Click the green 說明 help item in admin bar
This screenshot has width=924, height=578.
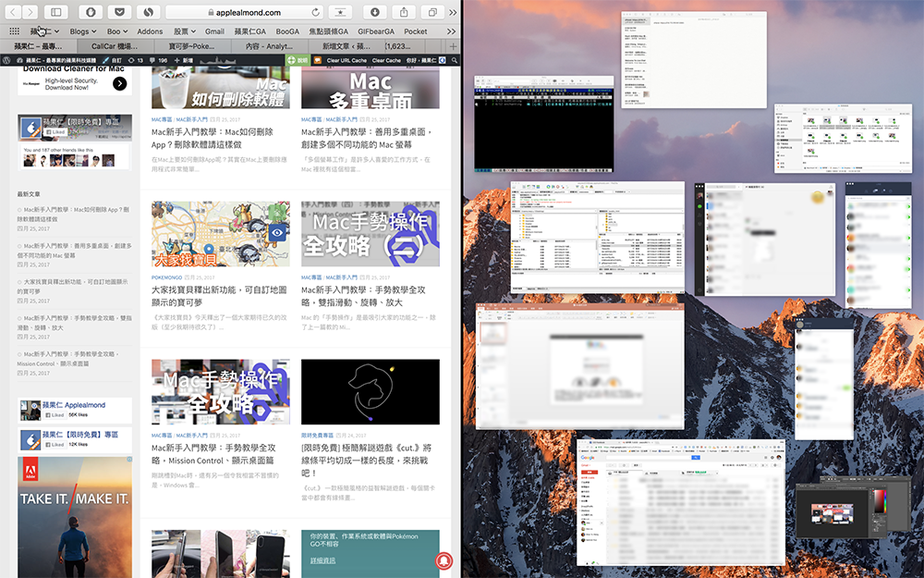298,60
